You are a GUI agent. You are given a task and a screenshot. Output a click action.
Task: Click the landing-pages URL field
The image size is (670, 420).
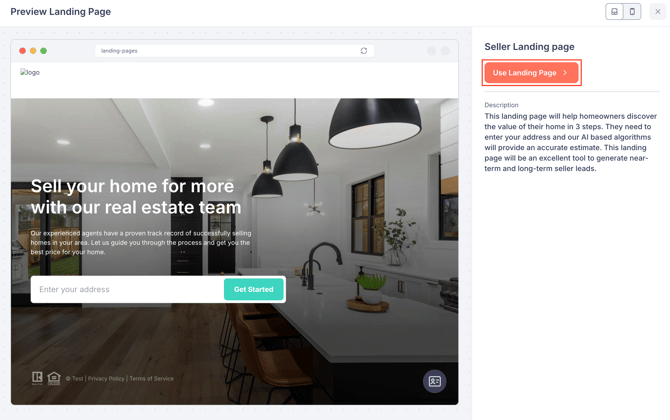(234, 51)
